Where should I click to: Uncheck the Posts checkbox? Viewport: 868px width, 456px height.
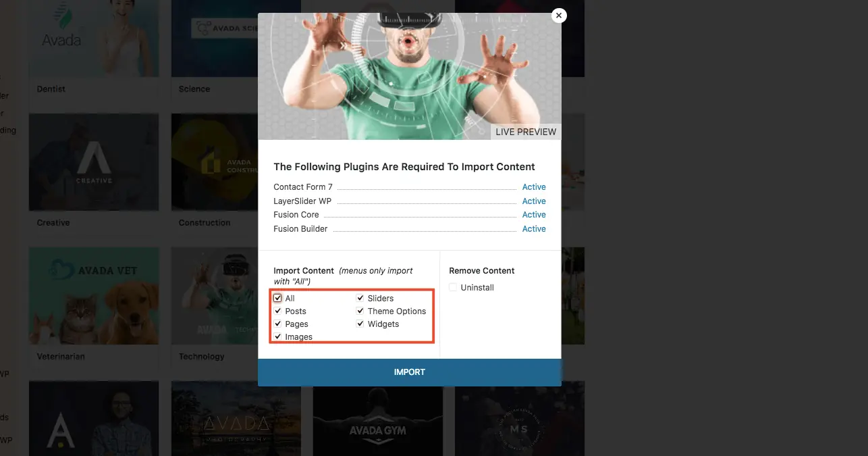tap(277, 311)
